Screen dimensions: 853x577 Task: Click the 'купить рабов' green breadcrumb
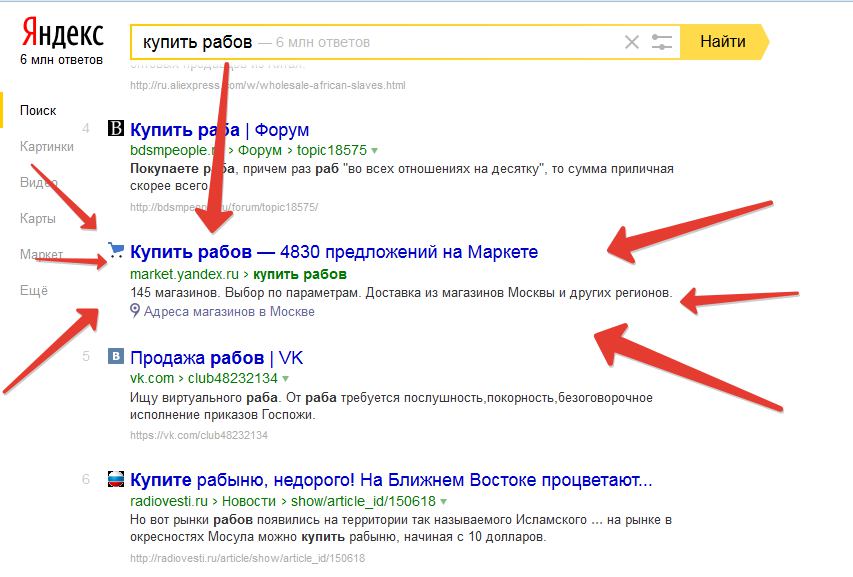(x=300, y=274)
